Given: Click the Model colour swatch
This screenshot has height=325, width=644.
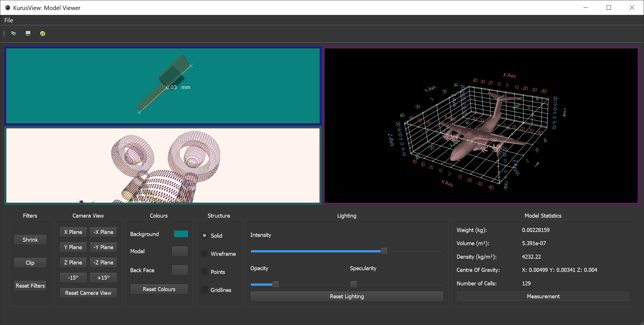Looking at the screenshot, I should click(180, 251).
